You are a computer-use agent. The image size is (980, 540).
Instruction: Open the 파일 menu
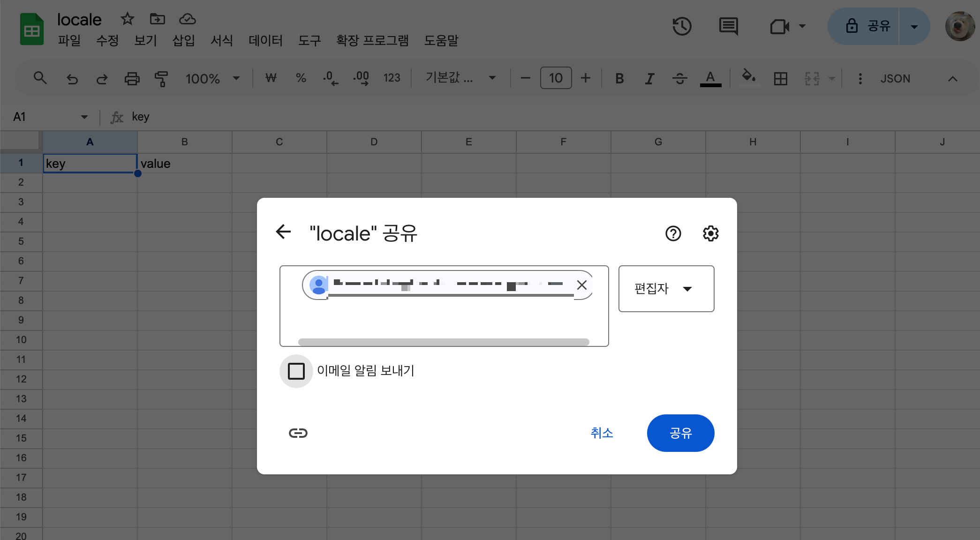[x=69, y=41]
